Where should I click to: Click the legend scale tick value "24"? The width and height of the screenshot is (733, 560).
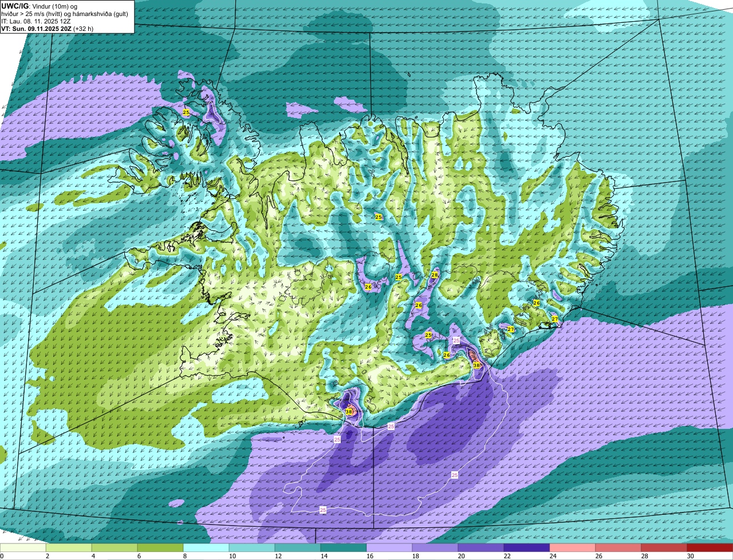[553, 556]
